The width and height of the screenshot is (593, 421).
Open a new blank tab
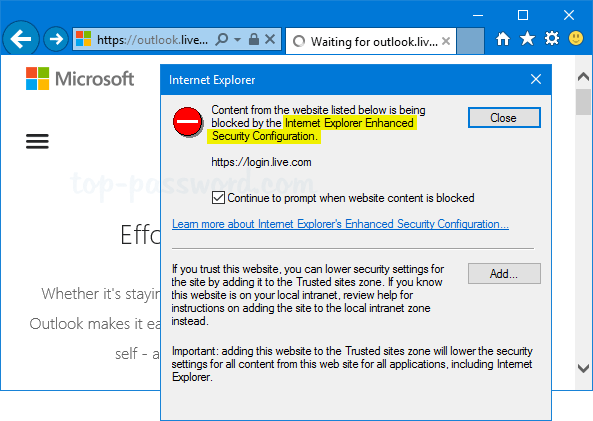pyautogui.click(x=470, y=41)
